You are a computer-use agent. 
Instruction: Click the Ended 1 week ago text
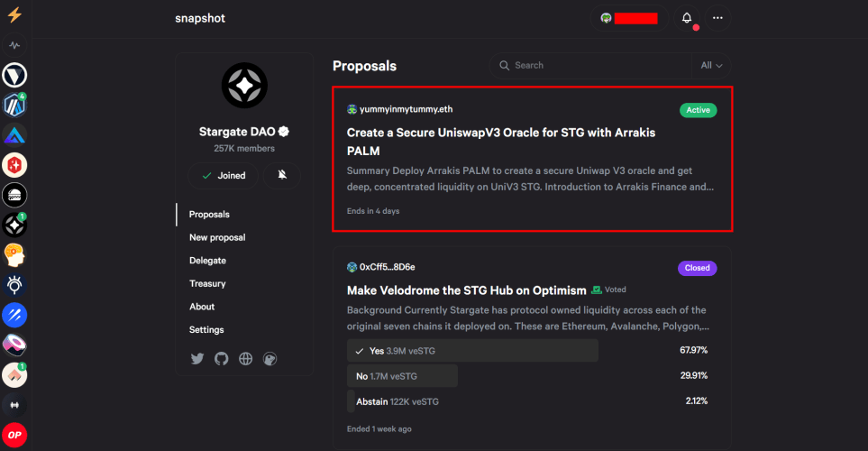[379, 428]
